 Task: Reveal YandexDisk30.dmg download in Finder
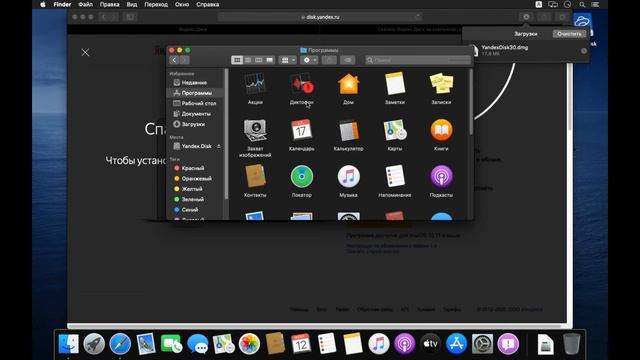tap(584, 51)
